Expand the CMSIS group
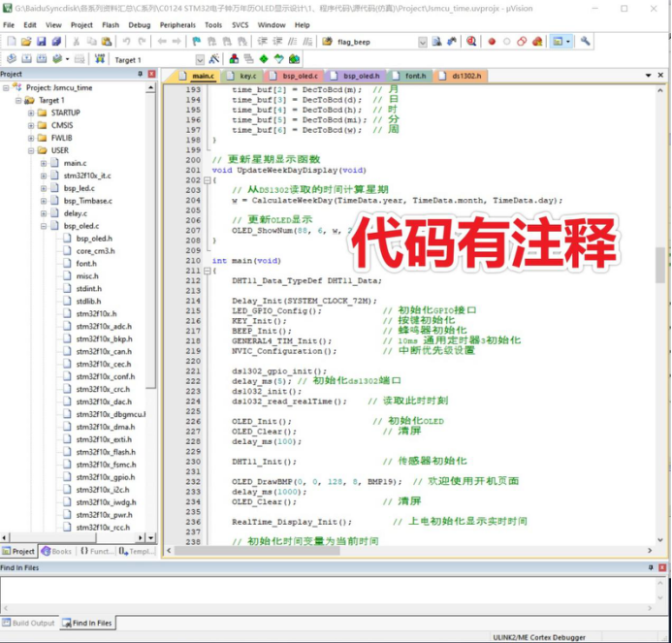 click(31, 126)
